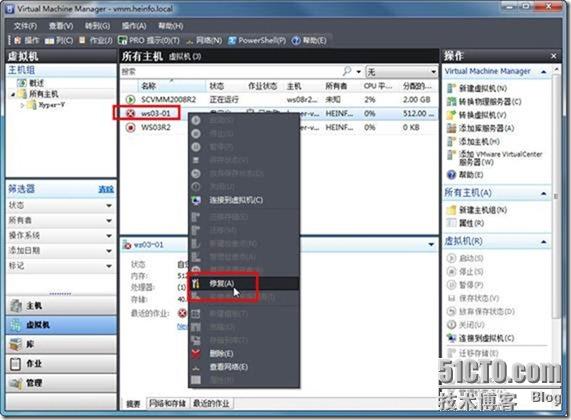The width and height of the screenshot is (571, 420).
Task: Choose 修复(A) in the context menu
Action: pos(244,283)
